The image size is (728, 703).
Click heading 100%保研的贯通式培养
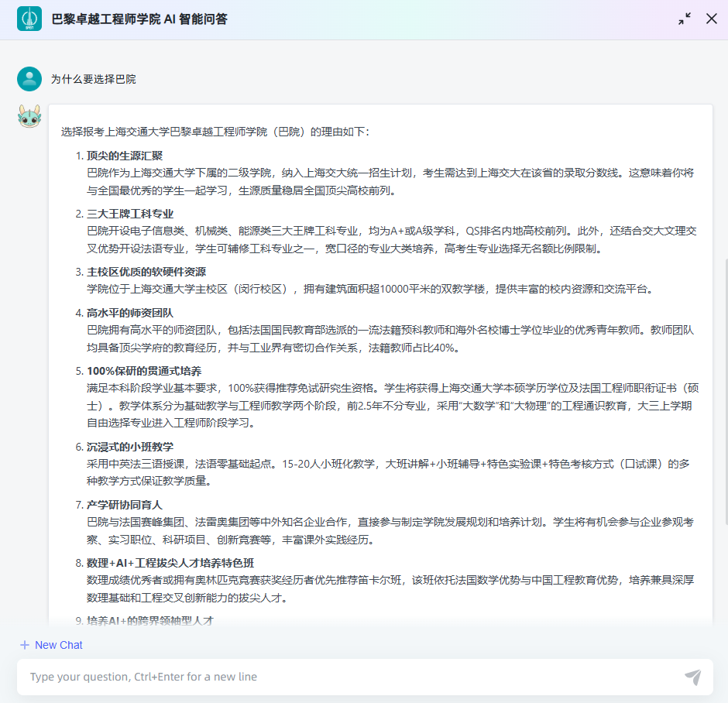tap(144, 371)
